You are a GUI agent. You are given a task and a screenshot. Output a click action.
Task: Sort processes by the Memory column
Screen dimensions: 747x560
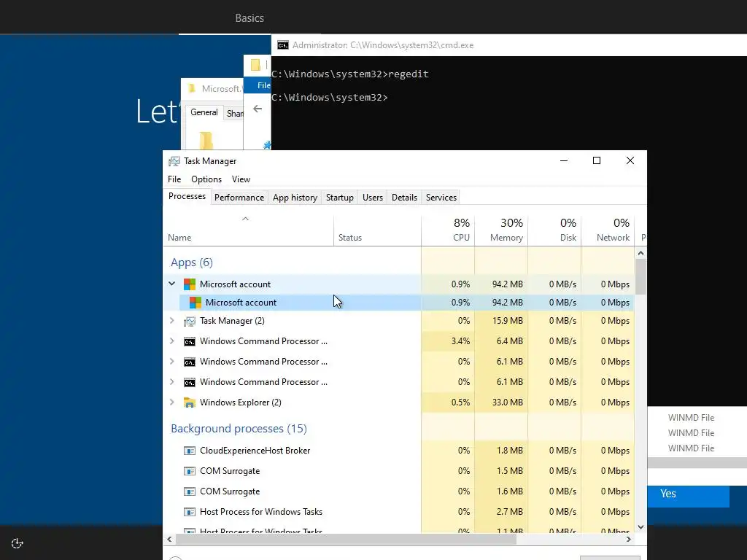tap(501, 230)
